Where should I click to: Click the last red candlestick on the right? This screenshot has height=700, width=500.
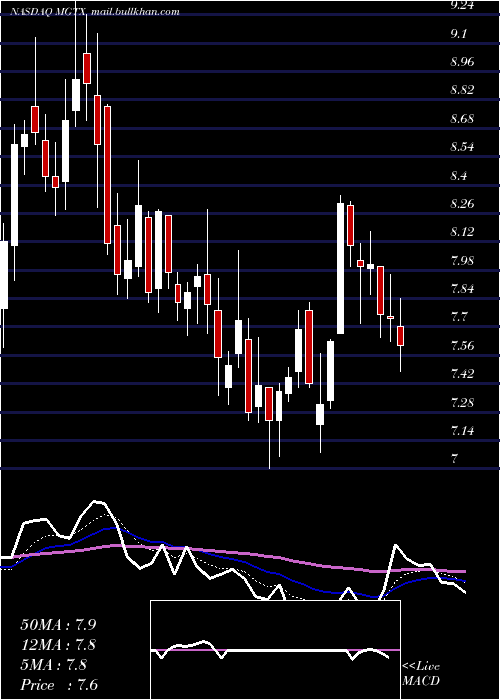(400, 336)
